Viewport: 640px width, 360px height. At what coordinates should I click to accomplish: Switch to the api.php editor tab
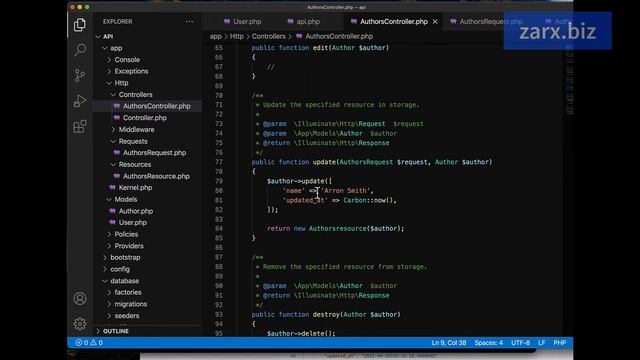303,22
